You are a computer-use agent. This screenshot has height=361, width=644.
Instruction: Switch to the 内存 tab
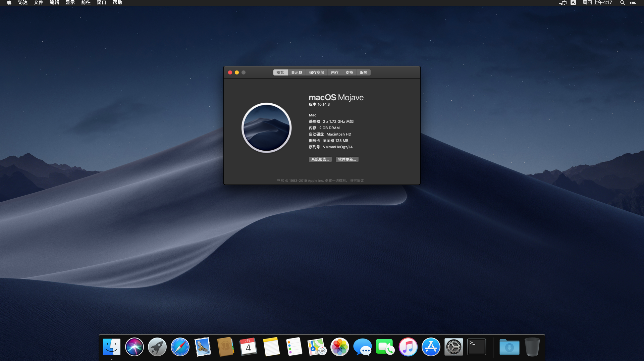[x=335, y=72]
